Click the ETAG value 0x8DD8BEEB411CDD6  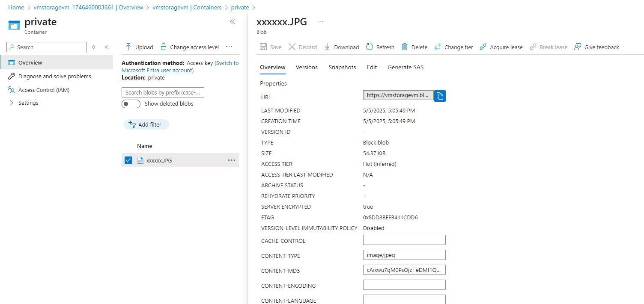pos(391,217)
